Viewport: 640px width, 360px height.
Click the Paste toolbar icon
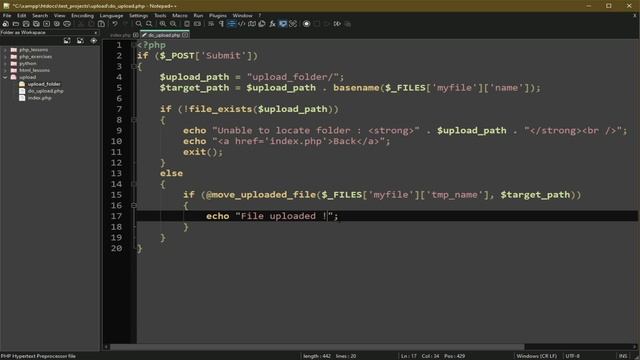pyautogui.click(x=101, y=24)
